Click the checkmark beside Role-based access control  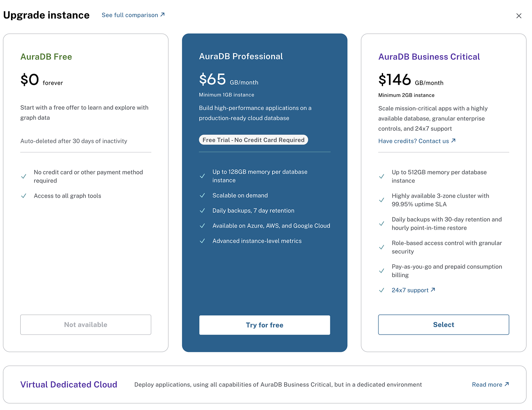tap(381, 247)
